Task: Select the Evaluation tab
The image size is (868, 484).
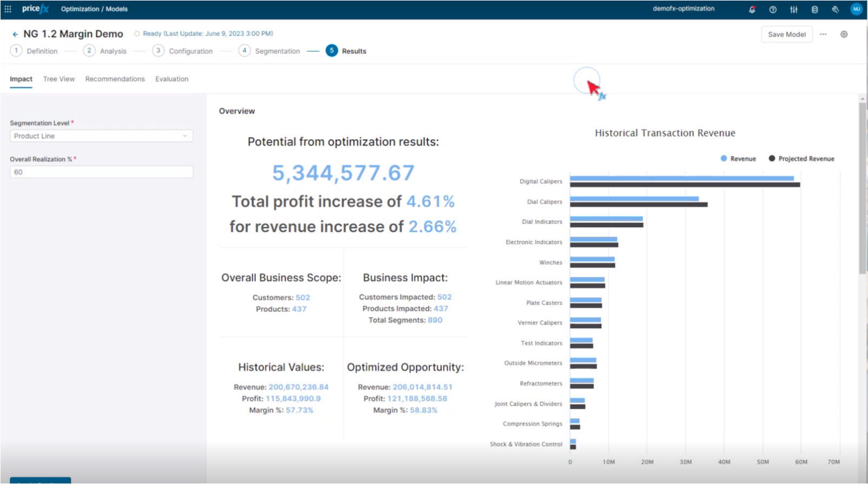Action: click(x=172, y=79)
